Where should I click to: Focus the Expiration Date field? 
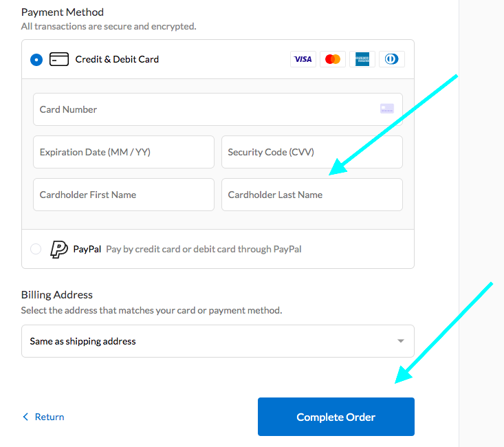124,152
